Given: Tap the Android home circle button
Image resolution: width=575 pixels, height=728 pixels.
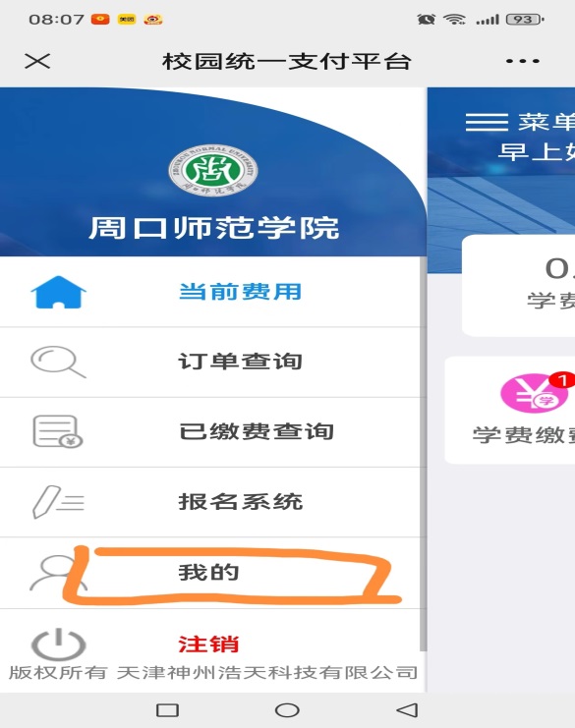Looking at the screenshot, I should pyautogui.click(x=287, y=710).
